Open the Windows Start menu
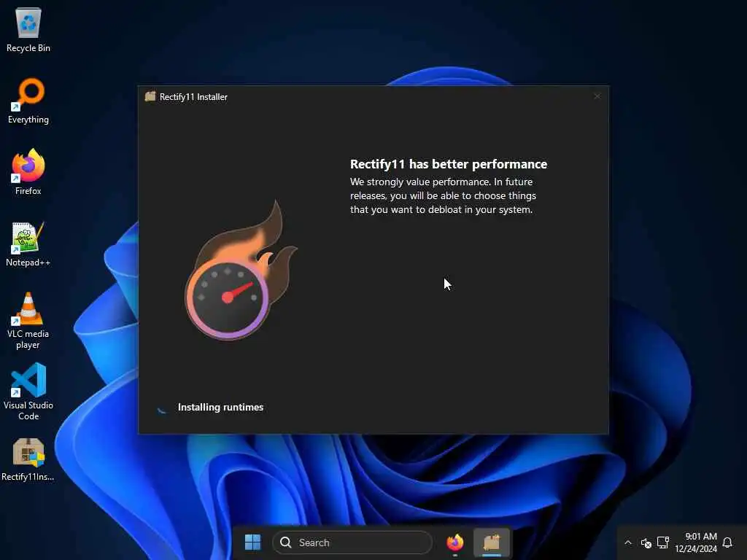Image resolution: width=747 pixels, height=560 pixels. point(252,542)
